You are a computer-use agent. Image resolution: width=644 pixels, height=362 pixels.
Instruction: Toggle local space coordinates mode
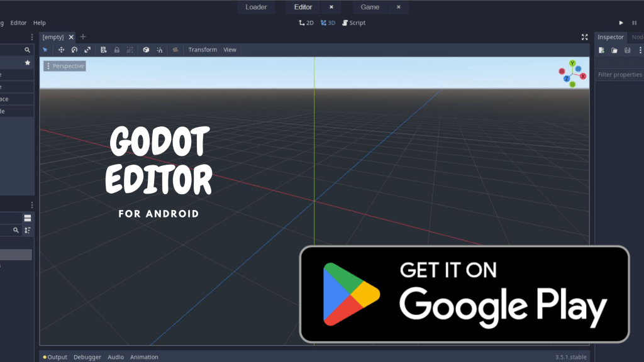(x=147, y=50)
